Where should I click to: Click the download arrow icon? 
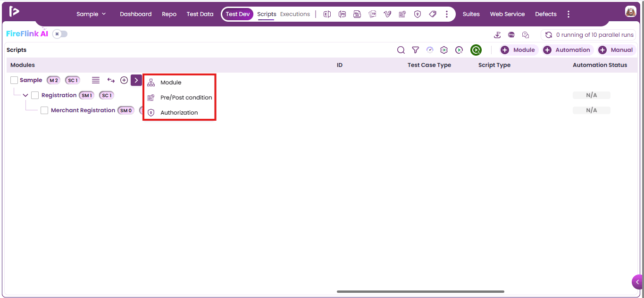click(497, 35)
